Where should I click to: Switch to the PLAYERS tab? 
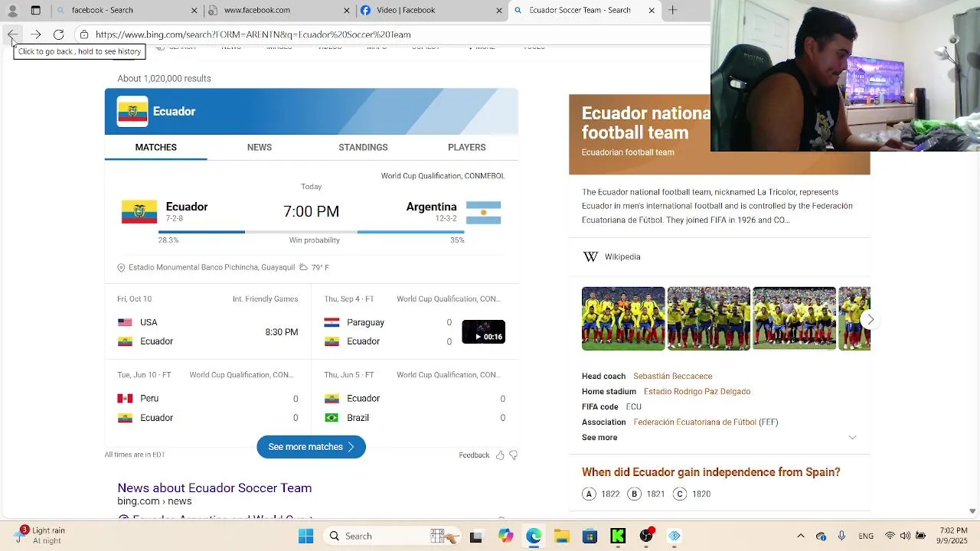467,148
